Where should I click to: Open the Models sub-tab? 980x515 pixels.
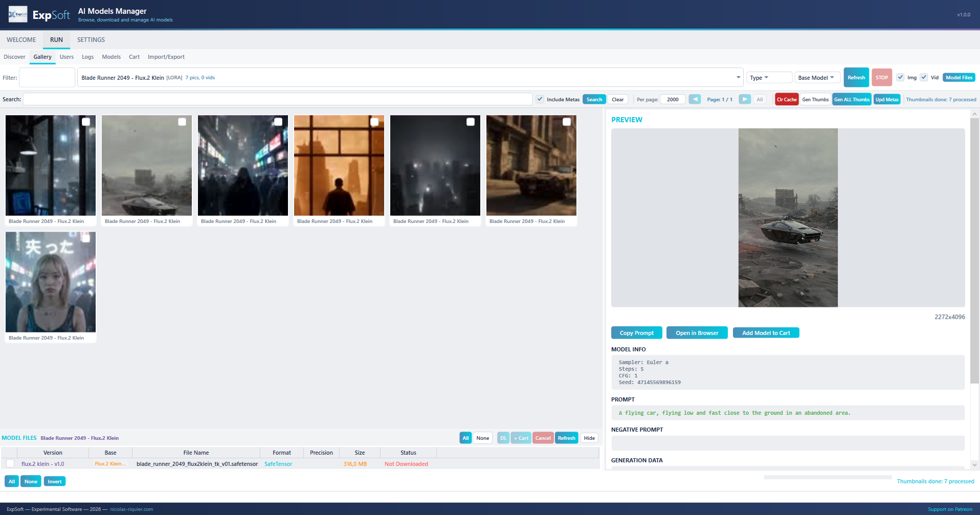tap(112, 57)
